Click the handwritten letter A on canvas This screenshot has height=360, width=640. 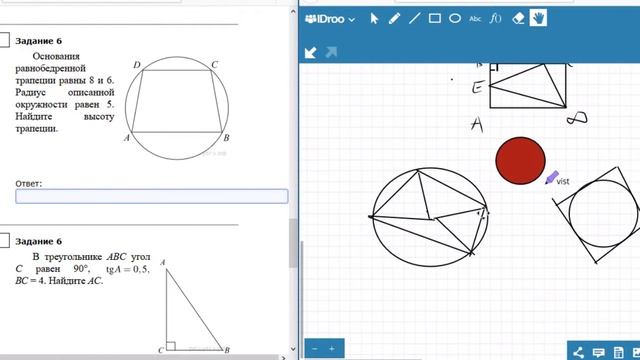click(477, 124)
